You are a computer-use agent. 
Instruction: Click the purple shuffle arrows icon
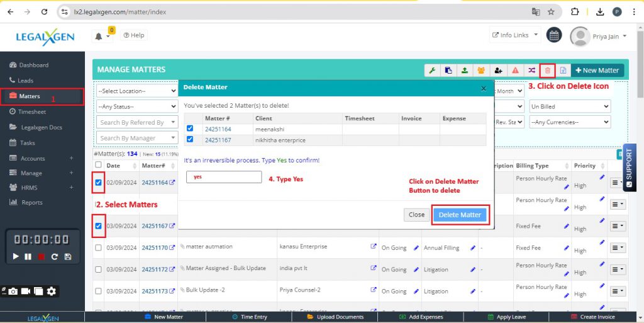coord(531,71)
